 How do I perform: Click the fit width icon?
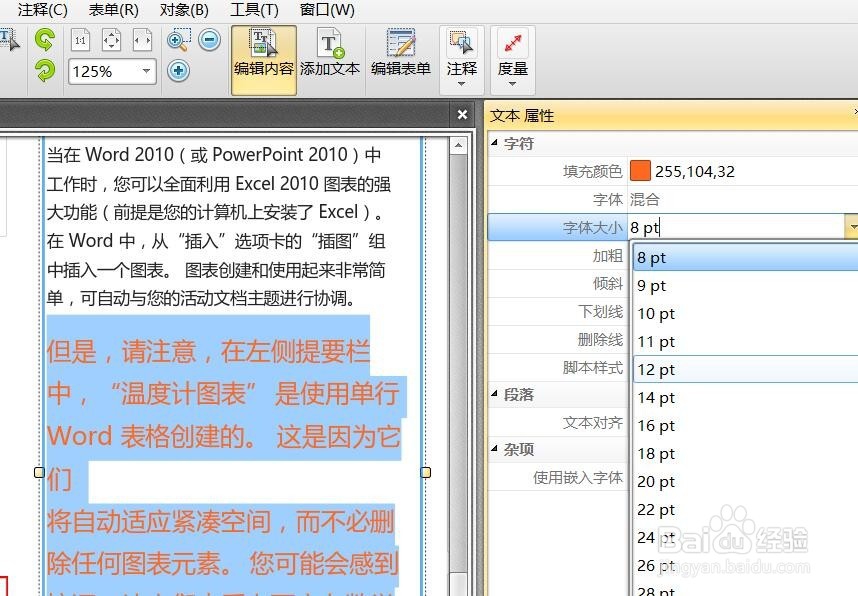click(142, 40)
